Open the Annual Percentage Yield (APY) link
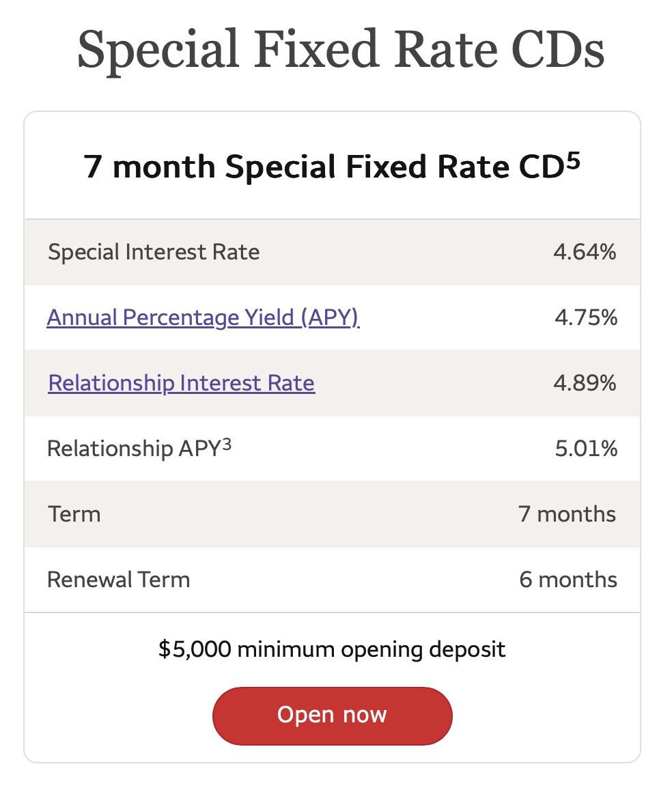672x792 pixels. [x=203, y=317]
